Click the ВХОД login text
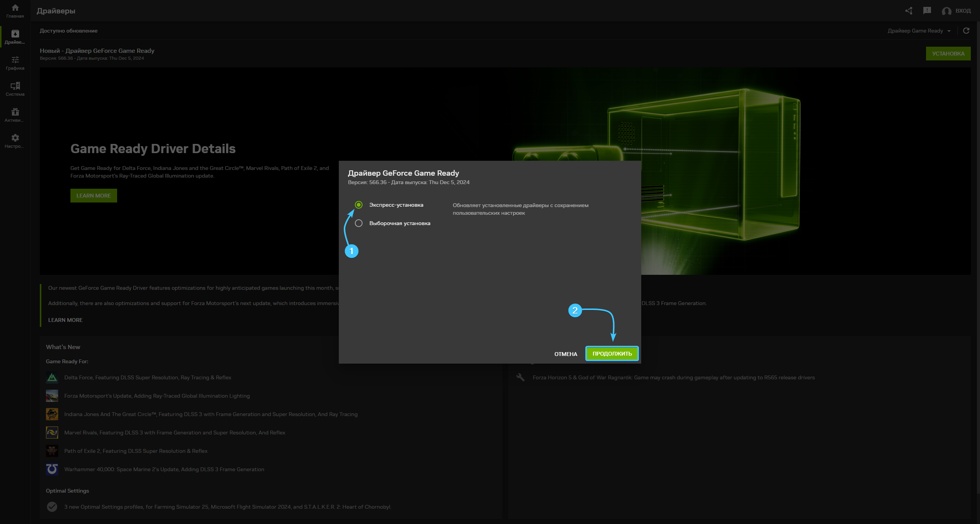Viewport: 980px width, 524px height. pyautogui.click(x=963, y=11)
